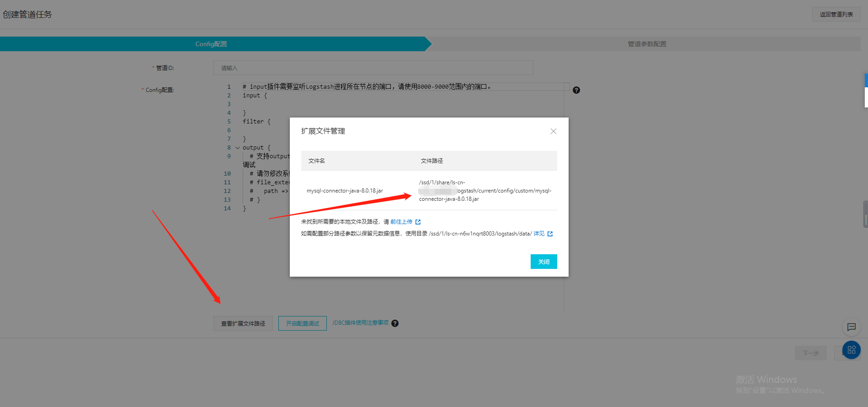Click the 创建管道任务 page title
This screenshot has width=868, height=407.
point(27,15)
